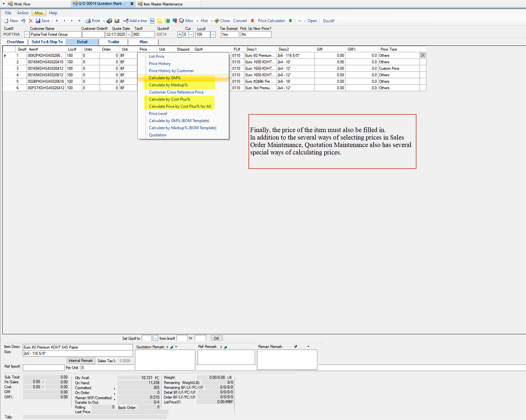Create a new quotation

pos(11,21)
